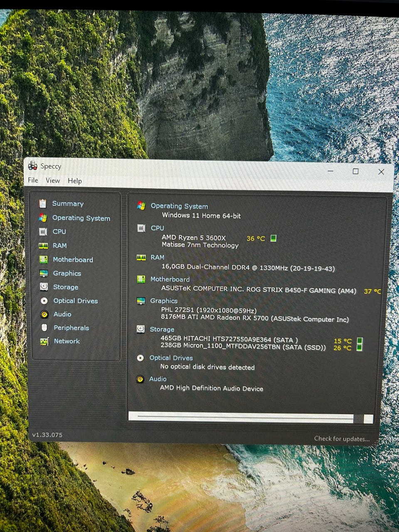Click the Graphics monitor icon in sidebar
The width and height of the screenshot is (399, 532).
coord(44,273)
